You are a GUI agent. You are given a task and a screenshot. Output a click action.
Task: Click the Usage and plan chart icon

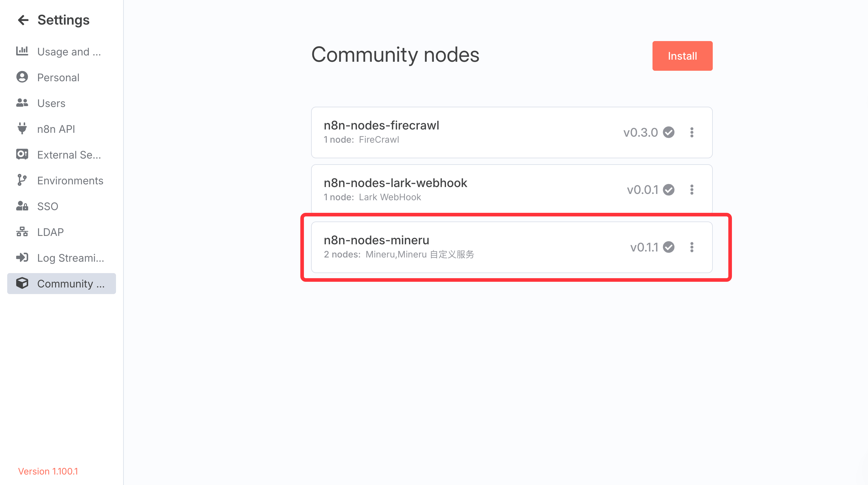click(x=22, y=51)
